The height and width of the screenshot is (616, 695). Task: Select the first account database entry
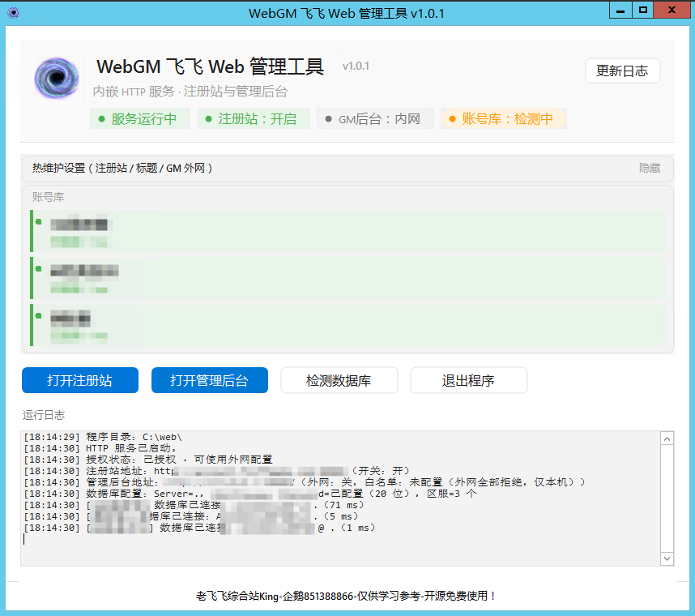point(347,231)
